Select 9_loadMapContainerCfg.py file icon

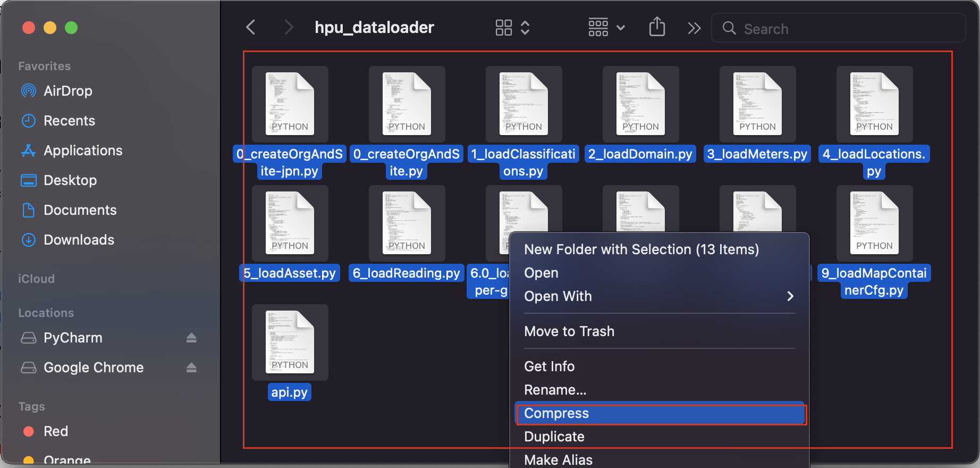[875, 223]
